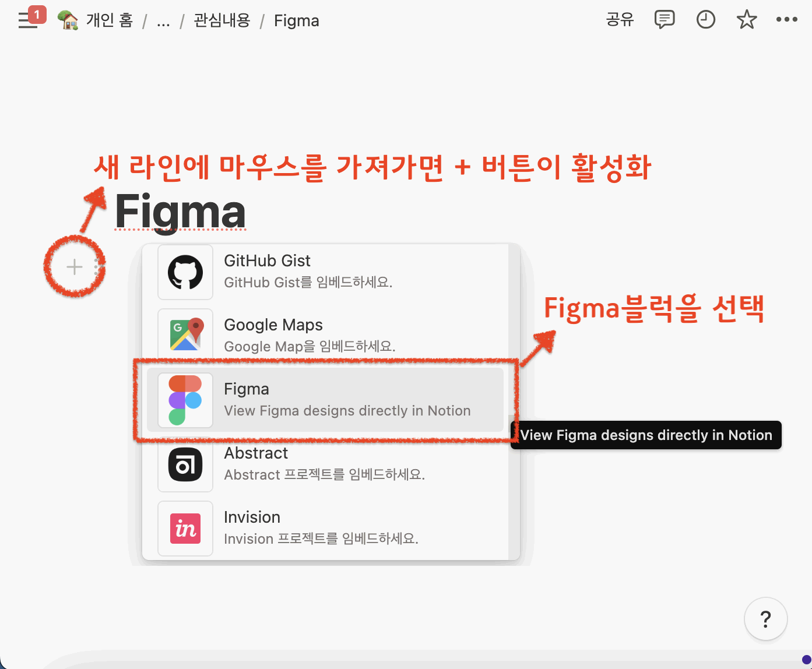Click 'Google Map을 임베드하세요.' description

tap(310, 347)
